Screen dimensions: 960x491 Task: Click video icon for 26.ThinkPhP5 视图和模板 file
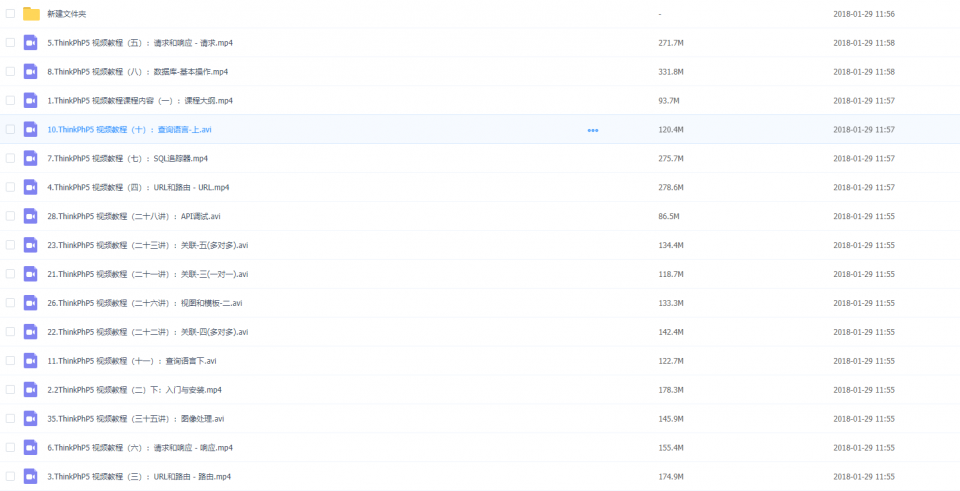coord(31,302)
